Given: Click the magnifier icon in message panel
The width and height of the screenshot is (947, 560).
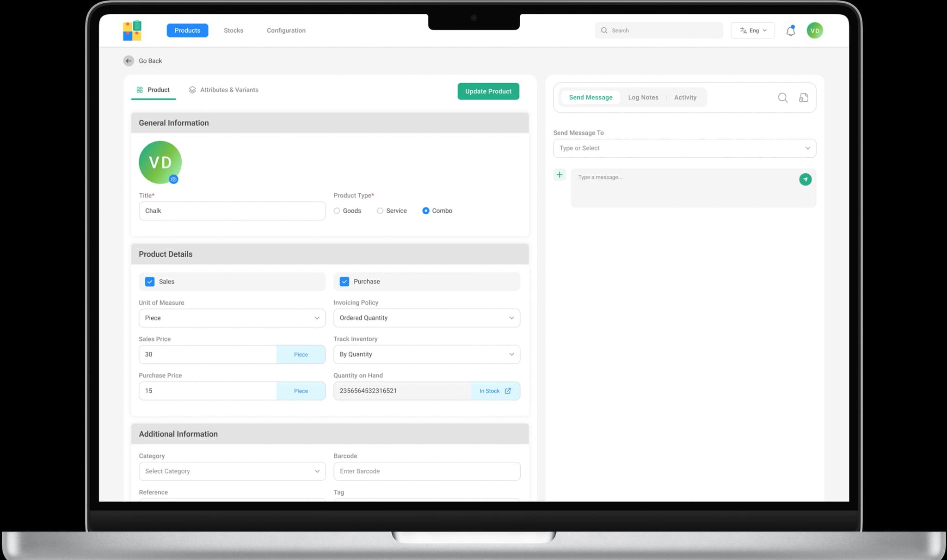Looking at the screenshot, I should click(782, 98).
